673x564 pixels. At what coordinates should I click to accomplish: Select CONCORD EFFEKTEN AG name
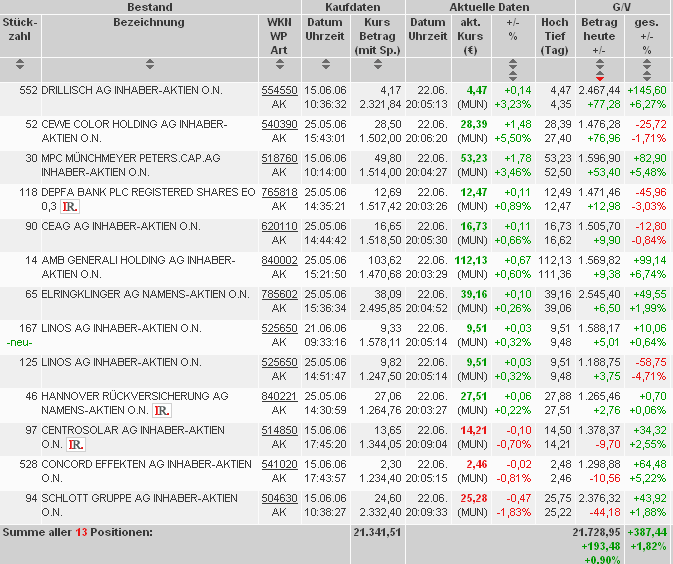146,471
